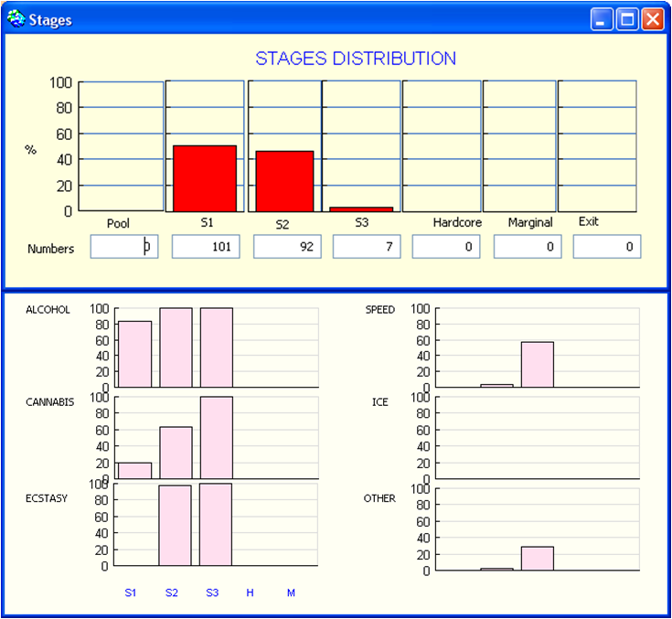
Task: Click the tallest pink bar in the SPEED chart
Action: coord(537,364)
